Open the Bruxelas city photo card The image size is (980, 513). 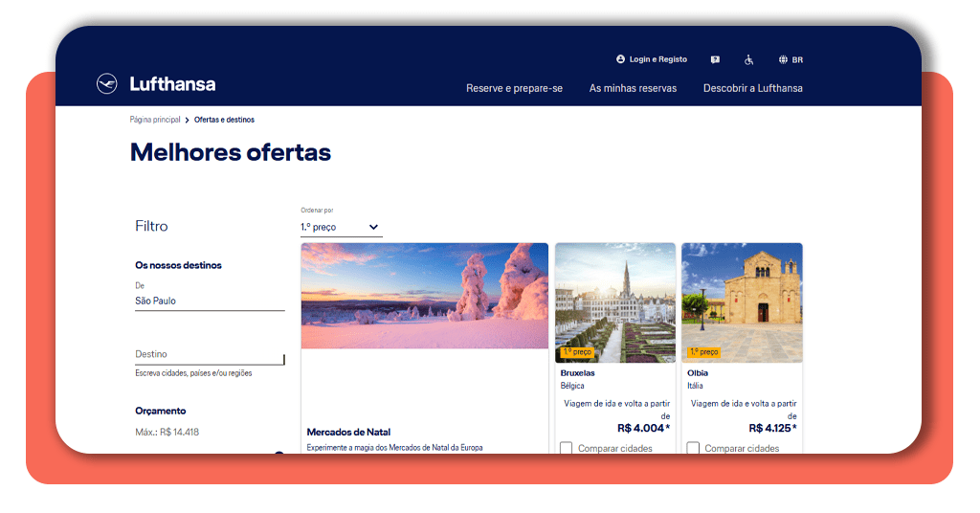tap(615, 302)
